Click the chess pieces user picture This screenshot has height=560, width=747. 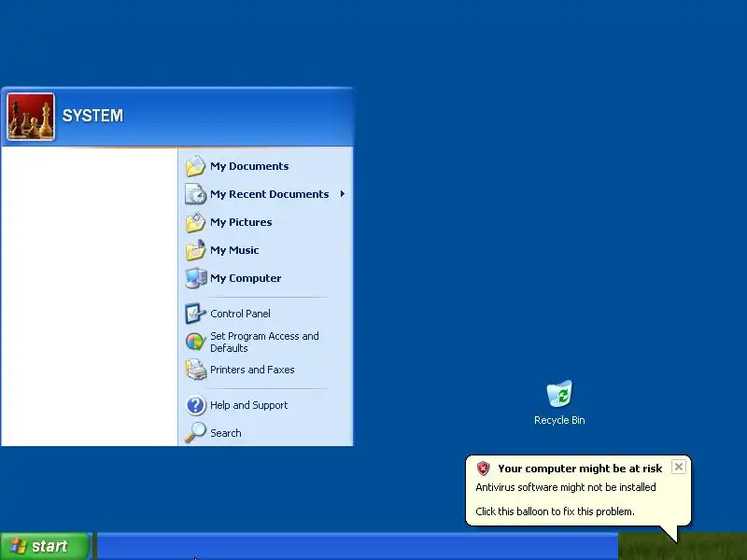(x=31, y=117)
